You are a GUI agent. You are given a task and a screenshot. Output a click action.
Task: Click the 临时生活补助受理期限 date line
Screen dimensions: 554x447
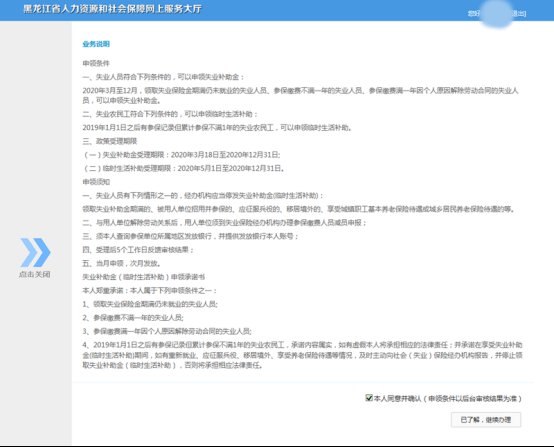184,168
